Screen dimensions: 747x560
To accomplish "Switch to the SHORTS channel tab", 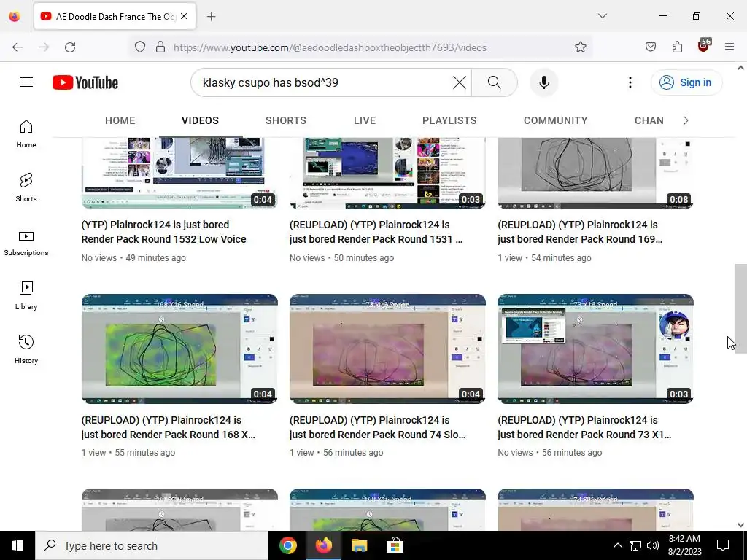I will coord(286,120).
